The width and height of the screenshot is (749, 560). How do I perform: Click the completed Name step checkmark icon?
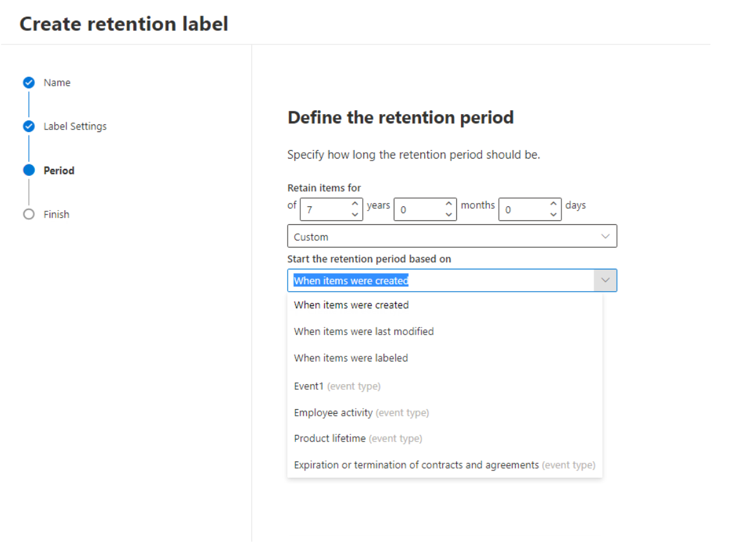click(x=28, y=82)
